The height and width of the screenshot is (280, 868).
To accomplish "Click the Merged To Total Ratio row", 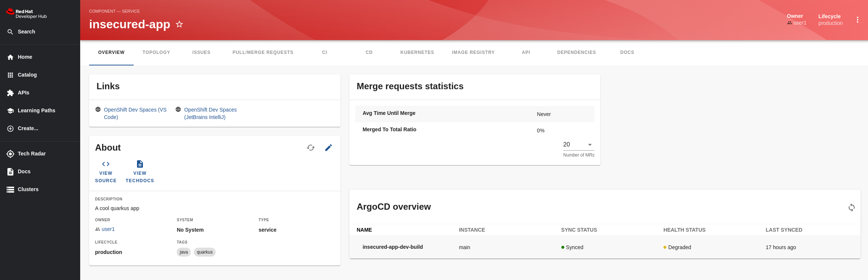I will point(475,131).
